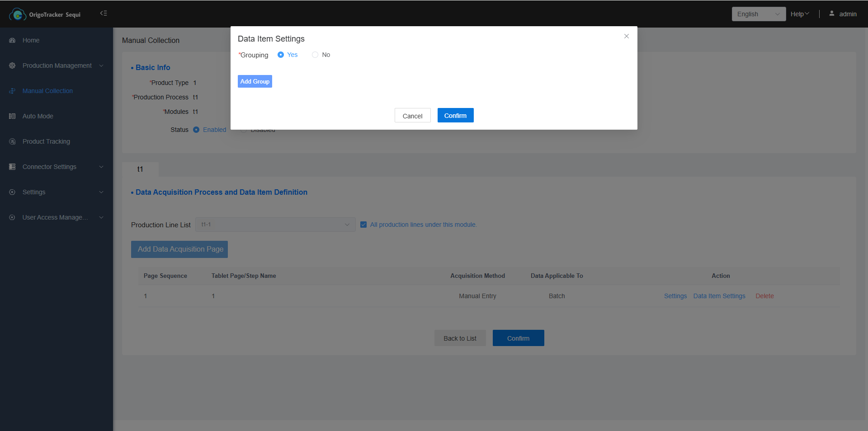Image resolution: width=868 pixels, height=431 pixels.
Task: Click the Home icon in sidebar
Action: [x=12, y=40]
